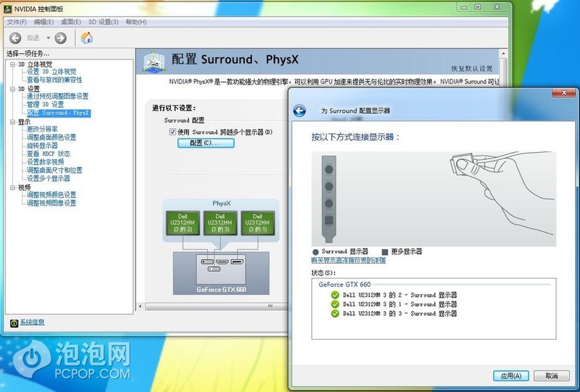Viewport: 580px width, 392px height.
Task: Open the 编辑(E) menu
Action: click(43, 22)
